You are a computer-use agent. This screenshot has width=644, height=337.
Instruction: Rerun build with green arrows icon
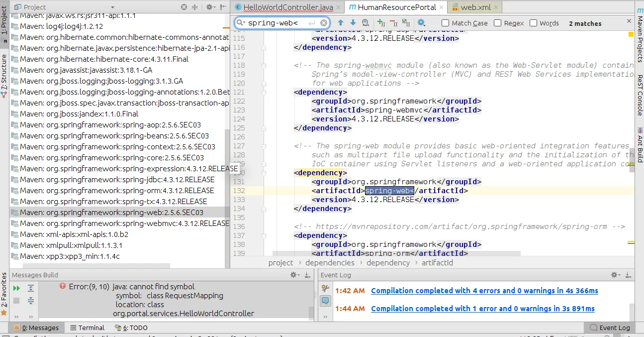[16, 288]
